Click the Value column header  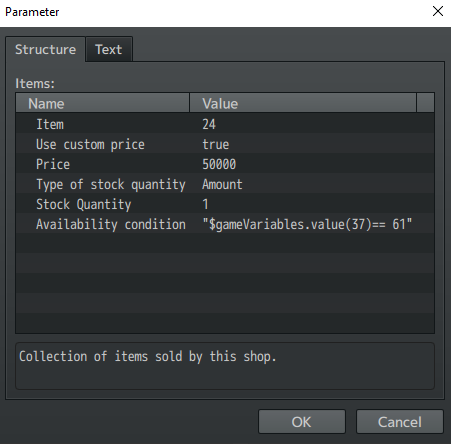click(303, 103)
